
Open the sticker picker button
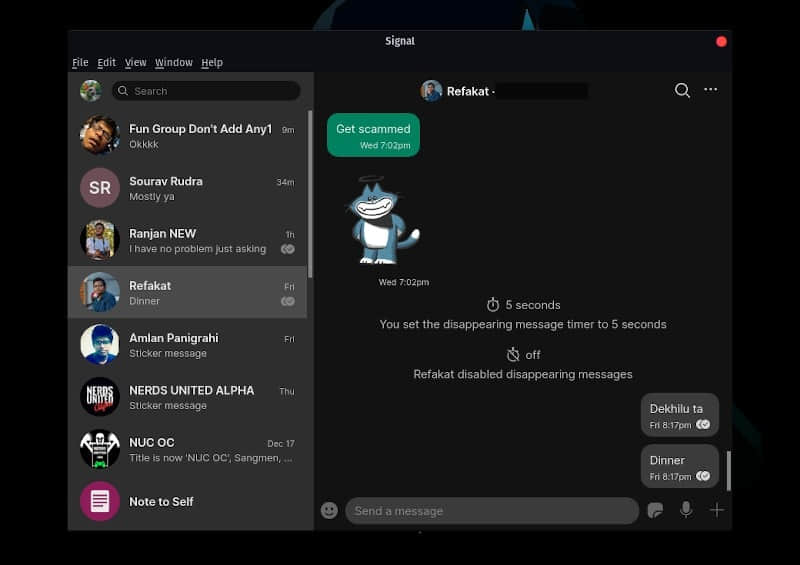coord(655,511)
